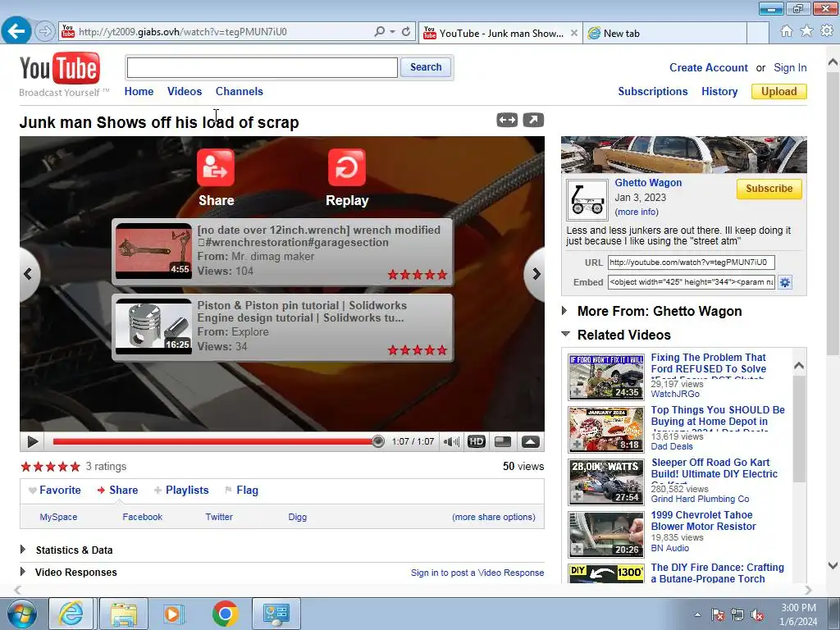Click the red Replay icon in the player

click(347, 167)
